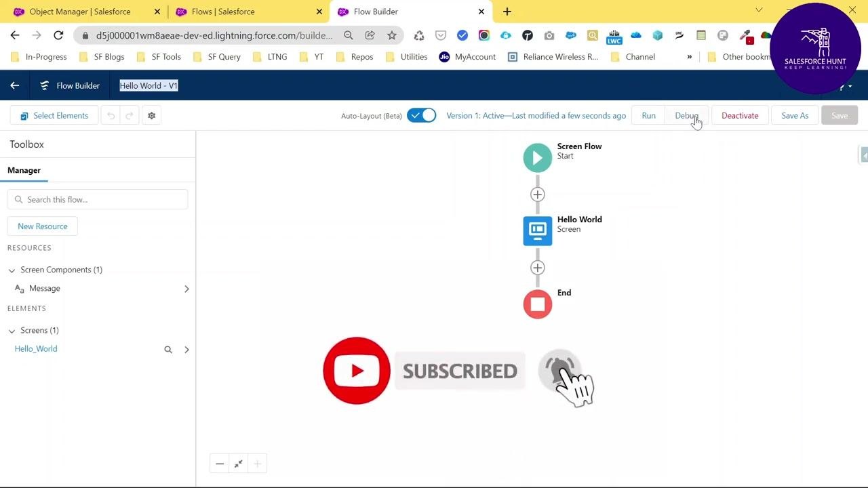Click the Debug button

[686, 115]
